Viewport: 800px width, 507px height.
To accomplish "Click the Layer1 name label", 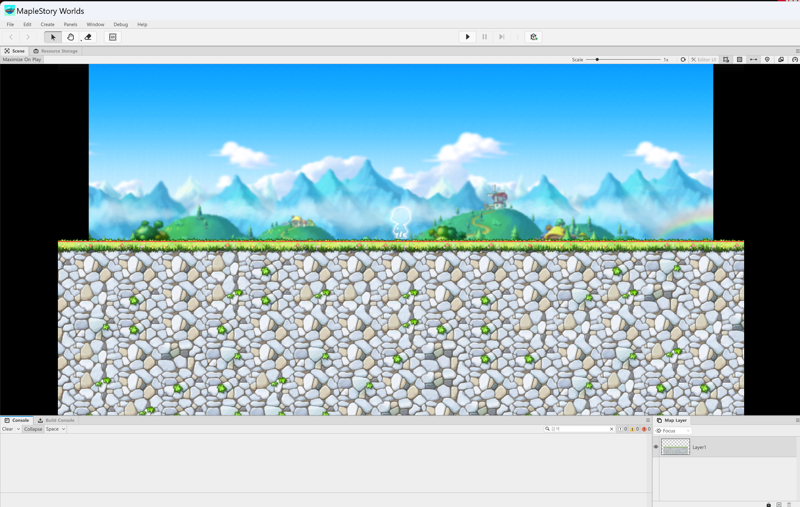I will pyautogui.click(x=699, y=447).
